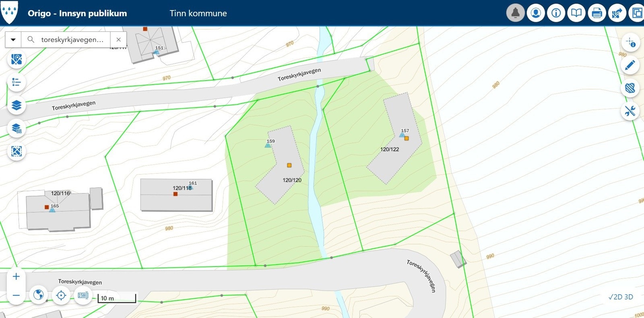Activate the point information crosshair tool
The image size is (644, 318).
pos(630,42)
